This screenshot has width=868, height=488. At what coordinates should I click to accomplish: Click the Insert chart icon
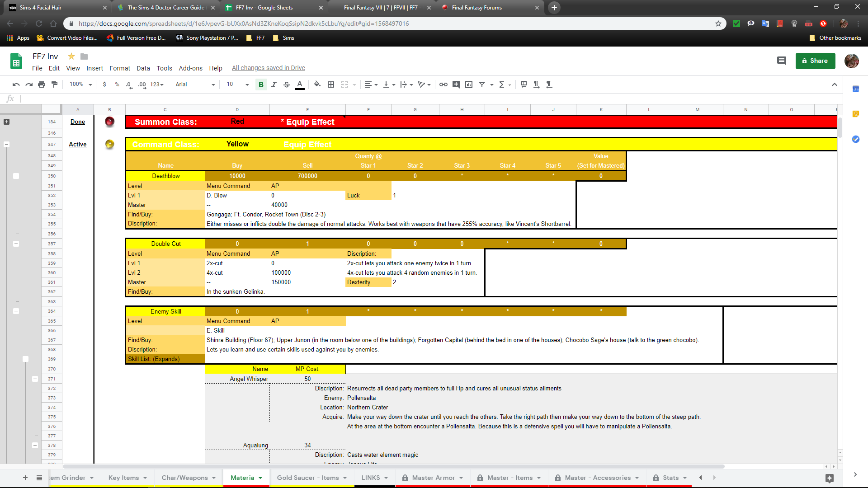[x=469, y=84]
